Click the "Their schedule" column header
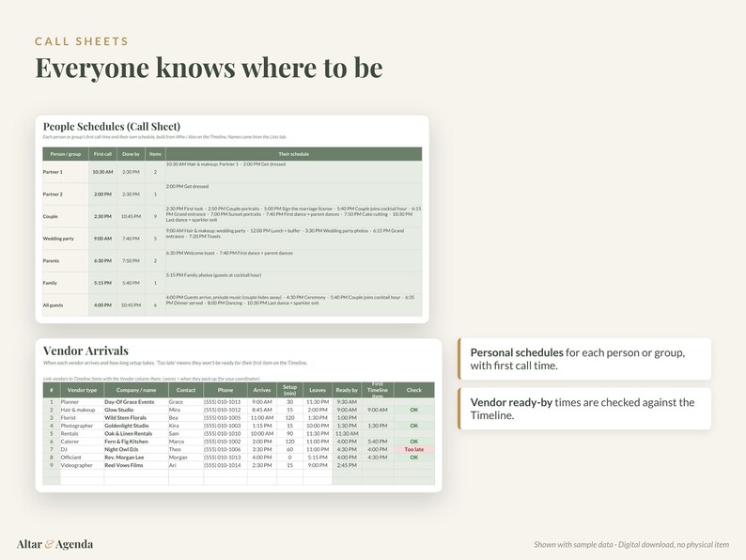The image size is (746, 560). pos(293,154)
